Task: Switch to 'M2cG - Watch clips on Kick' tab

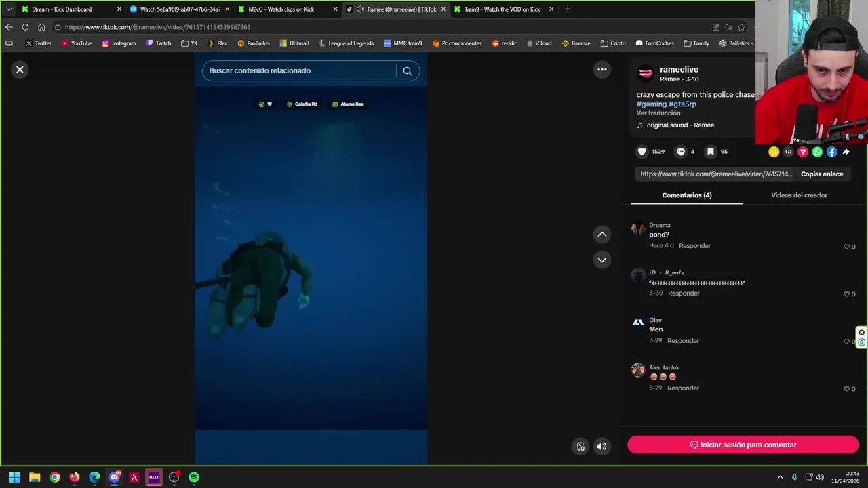Action: tap(287, 9)
